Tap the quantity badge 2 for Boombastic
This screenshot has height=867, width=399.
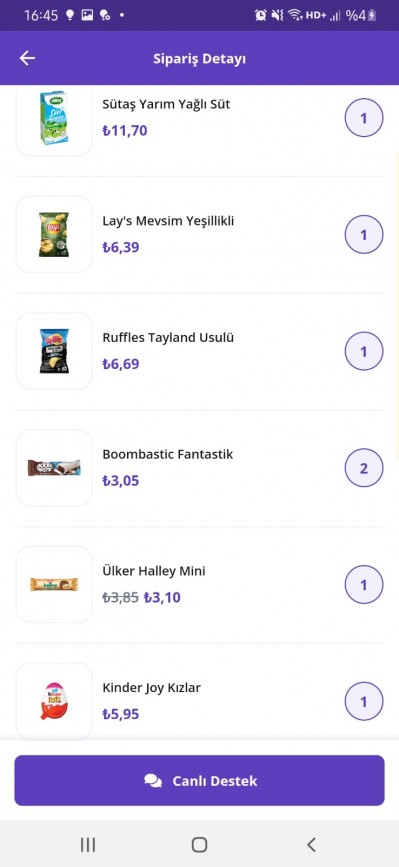pyautogui.click(x=364, y=468)
